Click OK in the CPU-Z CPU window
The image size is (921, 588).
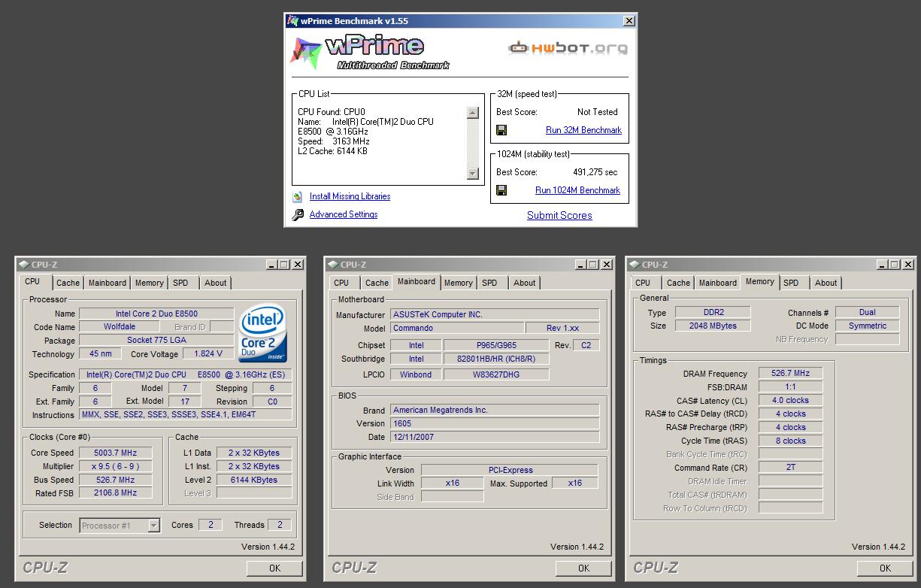click(x=274, y=568)
